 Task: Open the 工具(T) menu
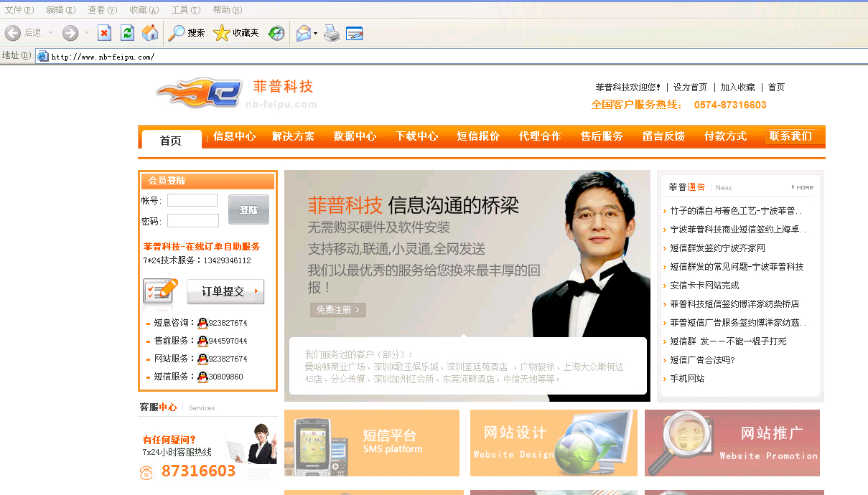pos(185,10)
